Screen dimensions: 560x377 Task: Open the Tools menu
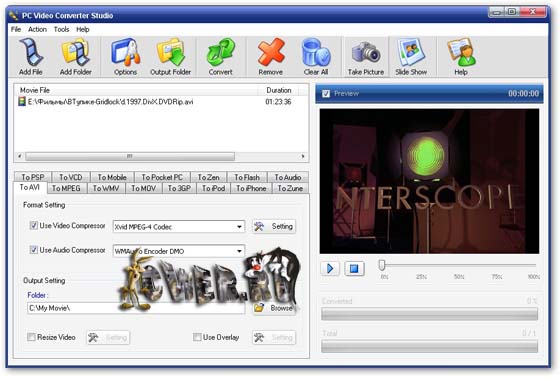61,29
